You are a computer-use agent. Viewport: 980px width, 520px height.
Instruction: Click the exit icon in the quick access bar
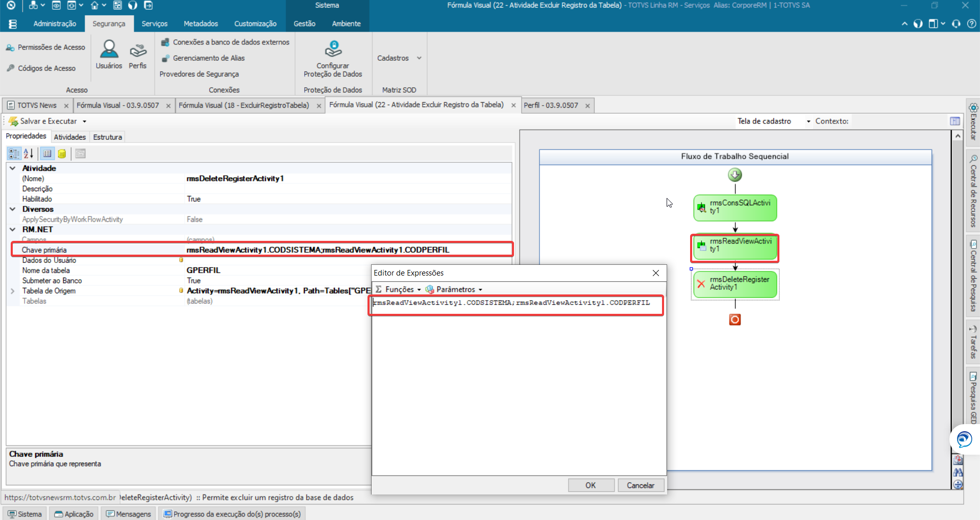point(149,5)
